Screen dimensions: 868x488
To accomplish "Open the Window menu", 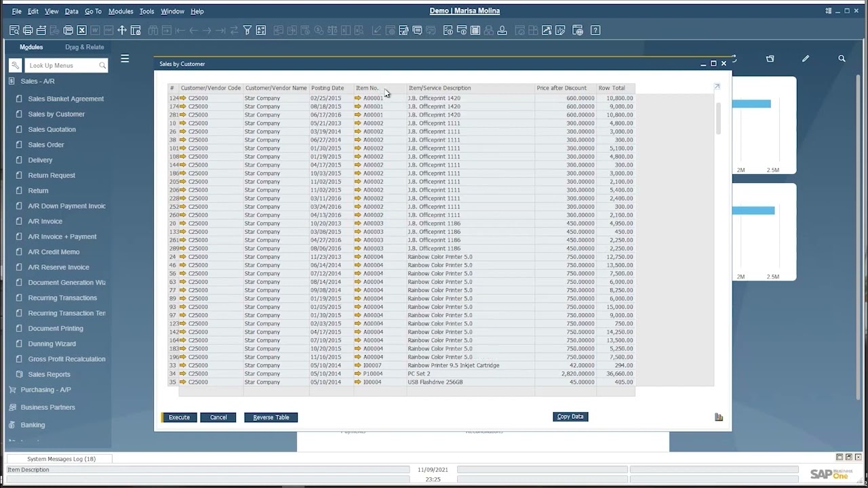I will point(172,12).
